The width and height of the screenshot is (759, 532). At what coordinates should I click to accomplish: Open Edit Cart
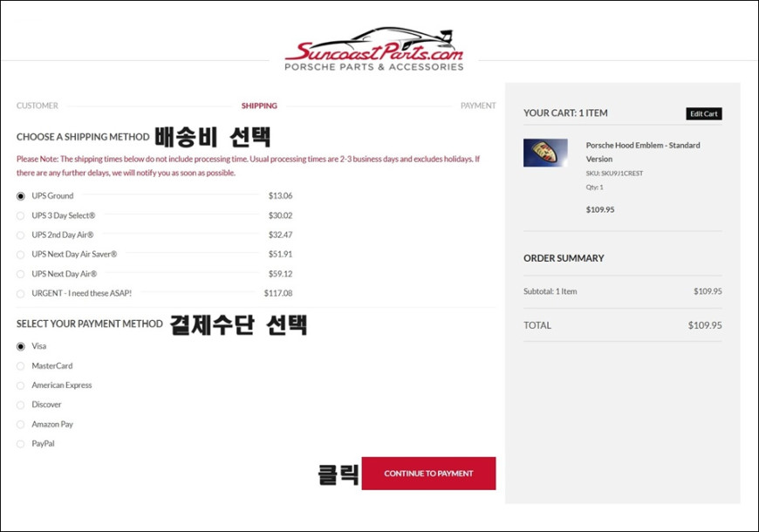(704, 113)
